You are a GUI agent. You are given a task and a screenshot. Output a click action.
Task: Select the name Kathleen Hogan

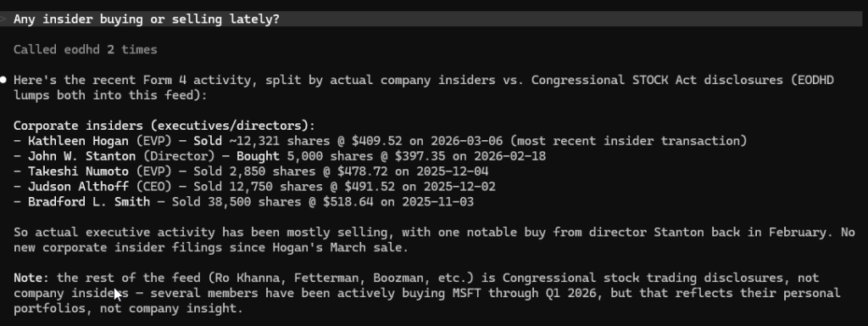(78, 141)
